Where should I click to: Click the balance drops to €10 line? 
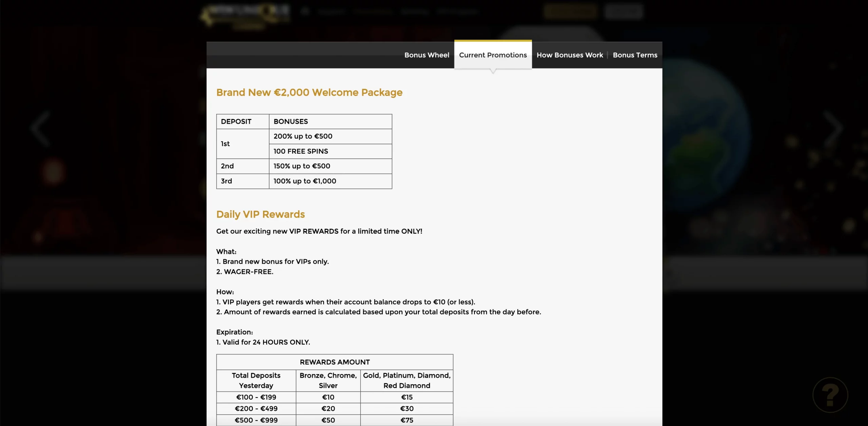coord(346,302)
